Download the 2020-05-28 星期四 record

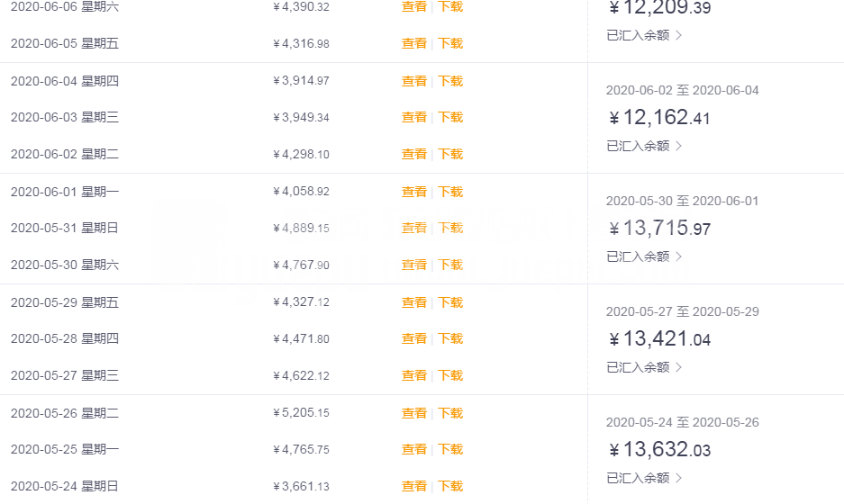450,338
